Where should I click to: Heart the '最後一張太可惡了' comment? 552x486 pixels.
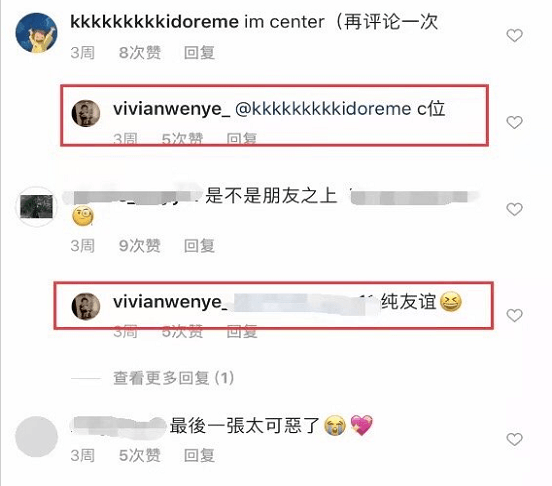514,440
